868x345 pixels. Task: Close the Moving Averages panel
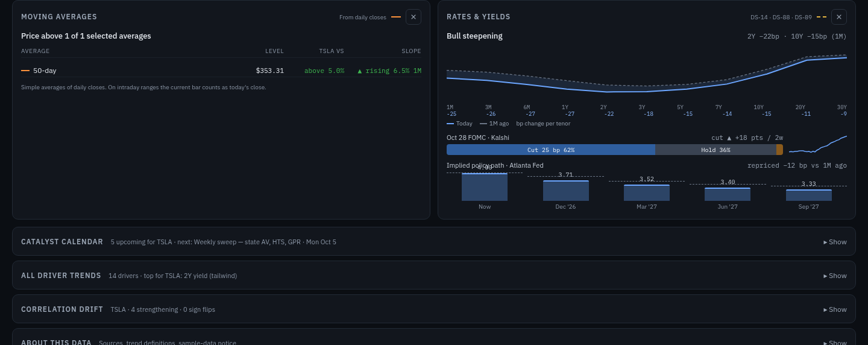pyautogui.click(x=414, y=17)
